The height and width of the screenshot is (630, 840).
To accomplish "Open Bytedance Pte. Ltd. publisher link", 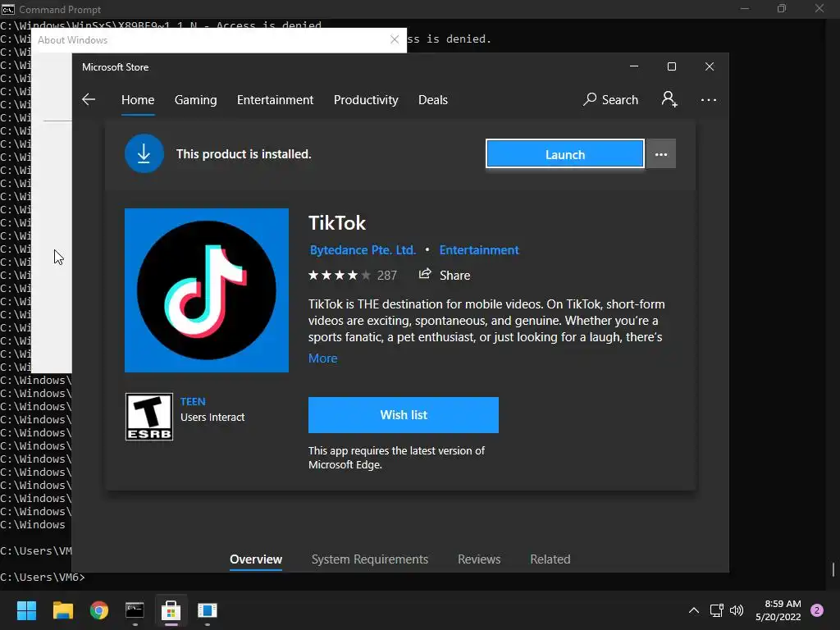I will point(363,250).
